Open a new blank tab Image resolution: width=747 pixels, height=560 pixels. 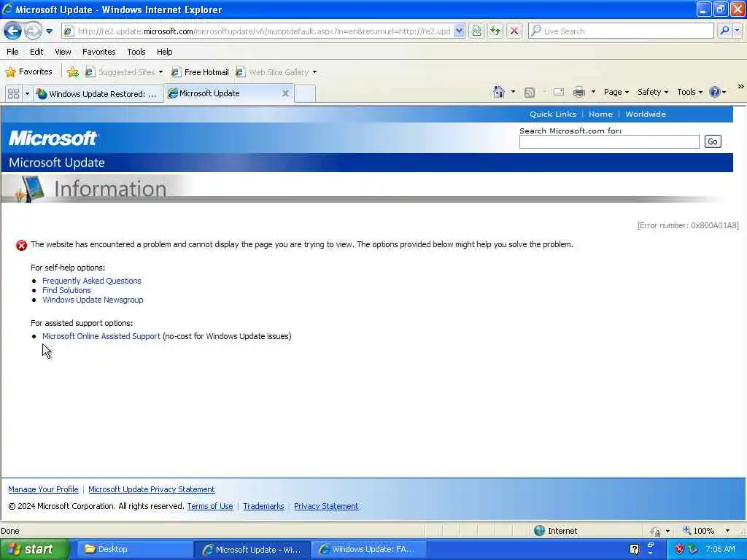[305, 94]
